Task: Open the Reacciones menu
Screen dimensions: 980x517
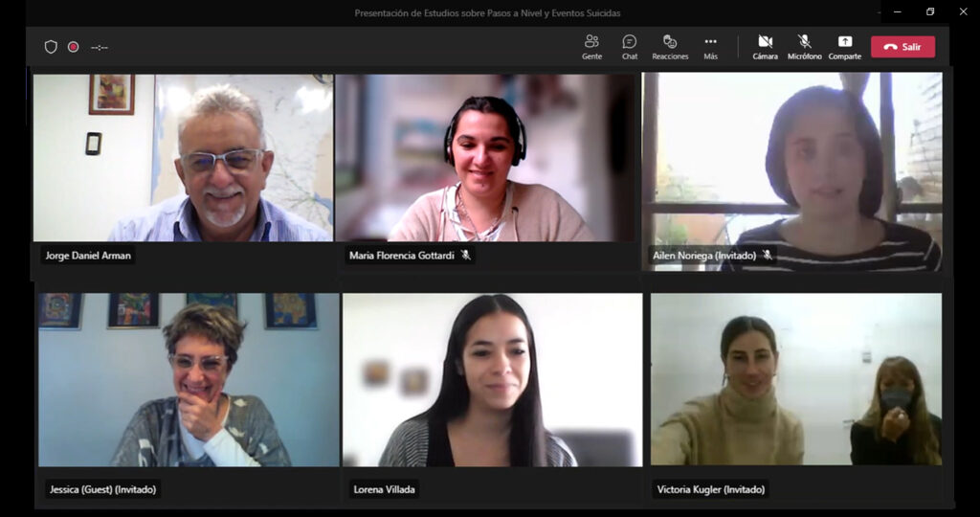Action: [670, 47]
